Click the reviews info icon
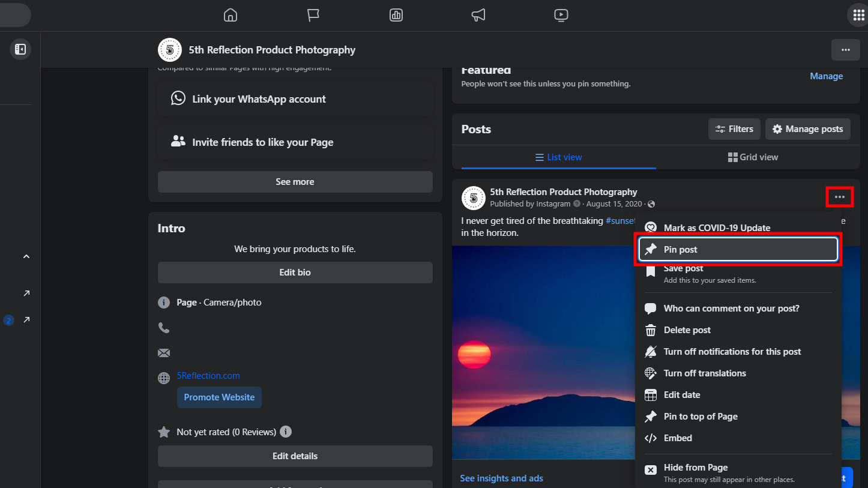Image resolution: width=868 pixels, height=488 pixels. pyautogui.click(x=286, y=432)
